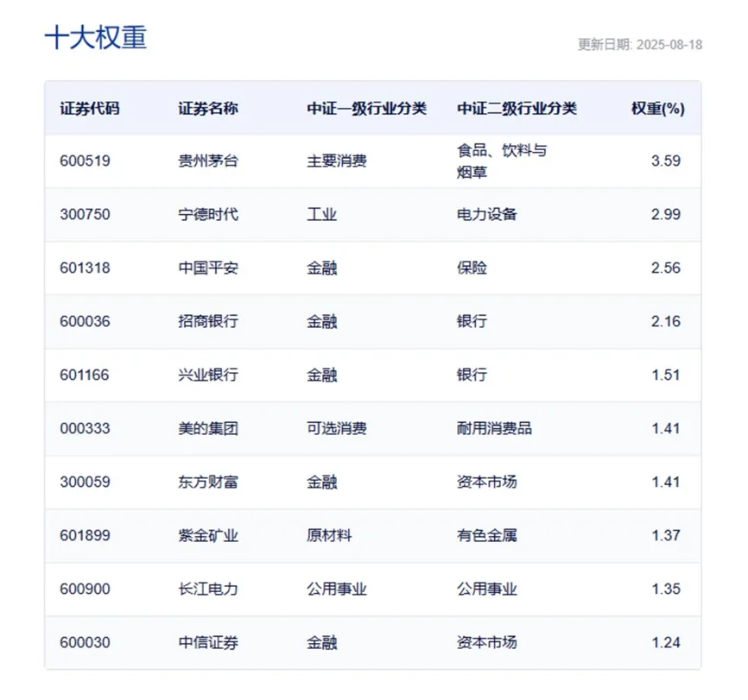Click stock code 300059
The height and width of the screenshot is (700, 748).
click(x=85, y=482)
